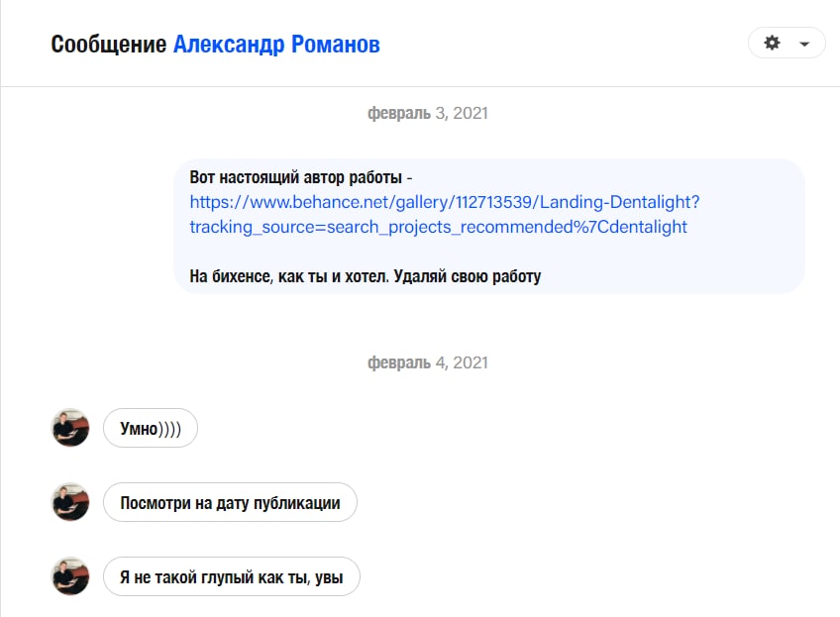Click the tracking_source link continuation line

tap(438, 227)
